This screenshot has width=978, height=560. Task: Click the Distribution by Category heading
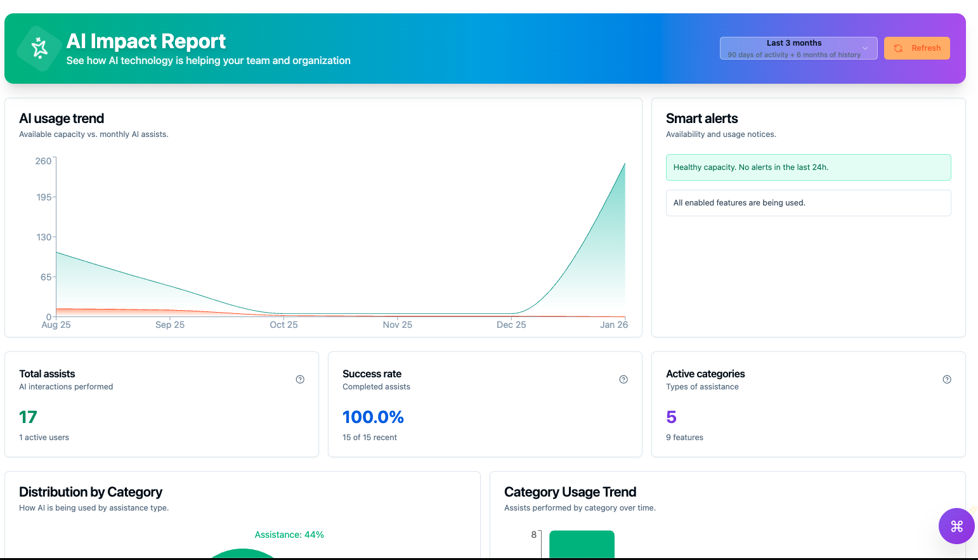[91, 492]
